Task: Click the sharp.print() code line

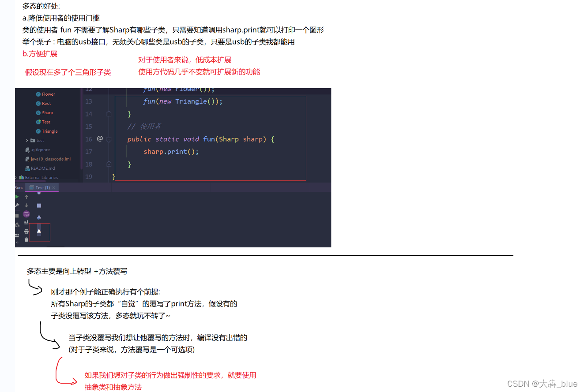Action: (171, 152)
